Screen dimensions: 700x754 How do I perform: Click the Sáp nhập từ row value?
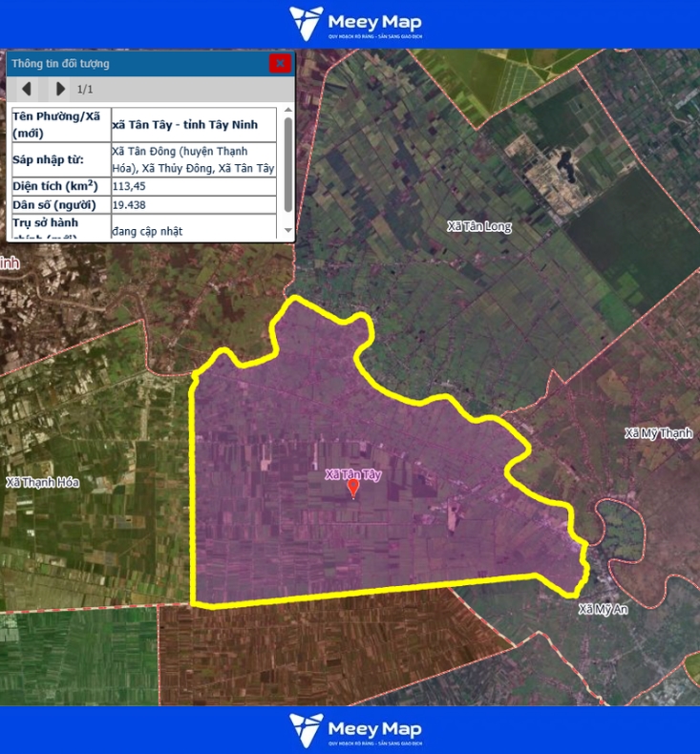click(x=193, y=159)
